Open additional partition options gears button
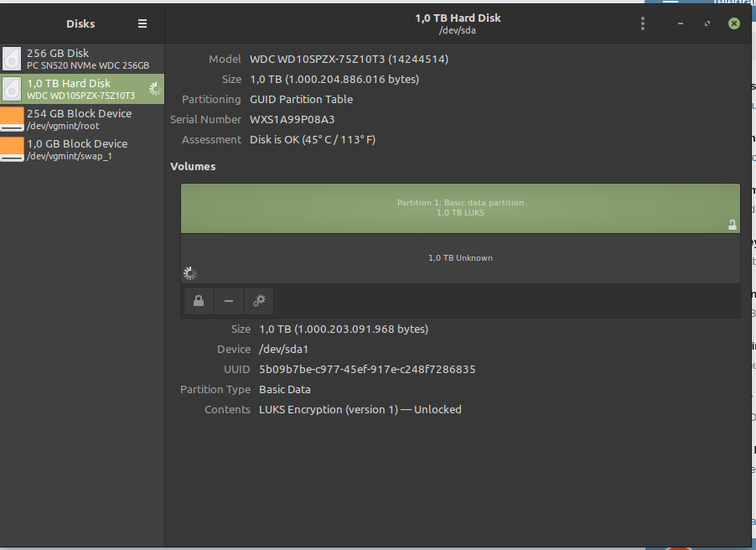The width and height of the screenshot is (756, 550). [x=259, y=301]
